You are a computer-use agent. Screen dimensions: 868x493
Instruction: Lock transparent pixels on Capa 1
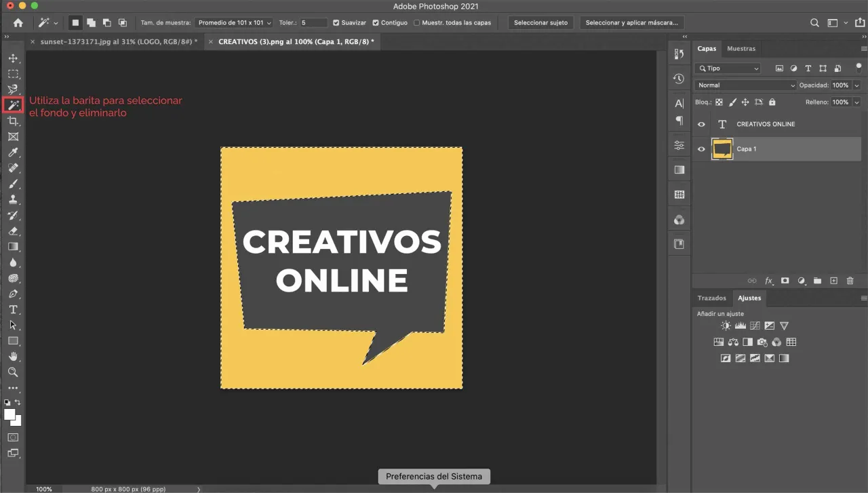(x=718, y=102)
